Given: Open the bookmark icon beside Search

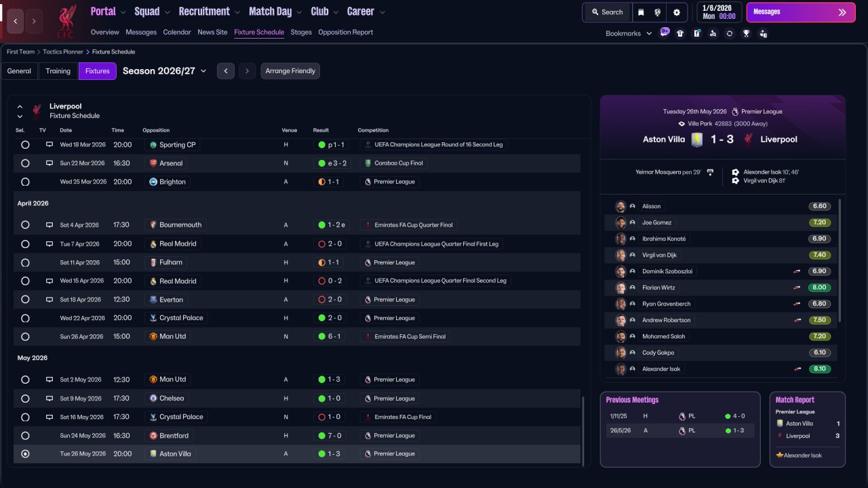Looking at the screenshot, I should pos(641,12).
